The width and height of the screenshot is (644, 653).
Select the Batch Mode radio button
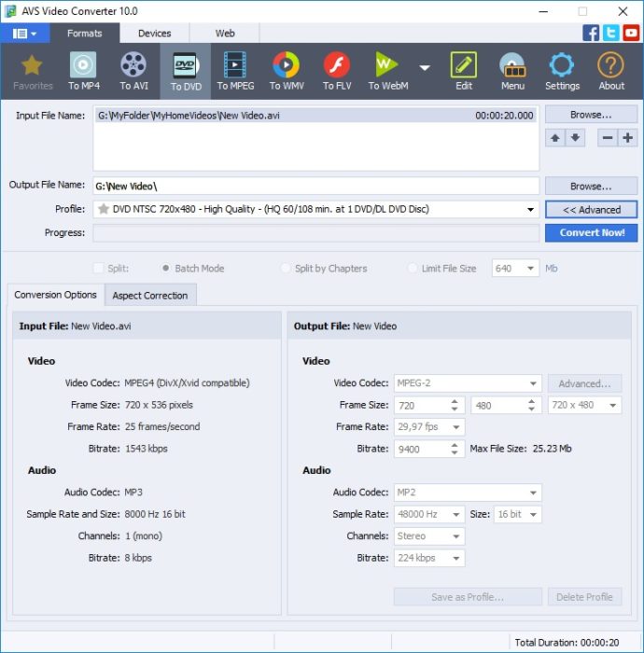pyautogui.click(x=166, y=269)
